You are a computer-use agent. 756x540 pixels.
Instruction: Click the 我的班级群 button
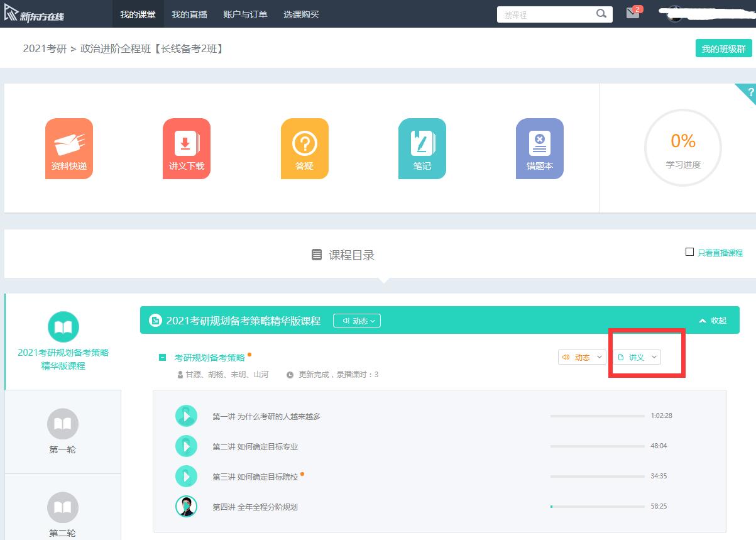click(723, 48)
